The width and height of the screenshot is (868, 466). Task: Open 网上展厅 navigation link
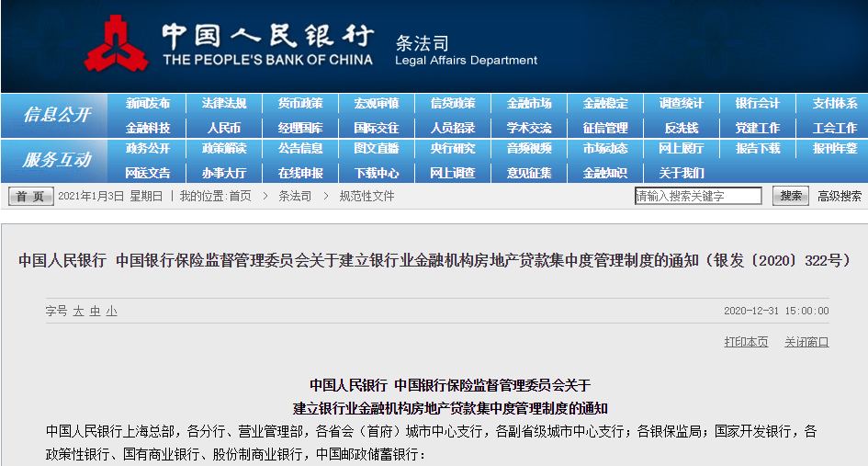click(x=682, y=149)
